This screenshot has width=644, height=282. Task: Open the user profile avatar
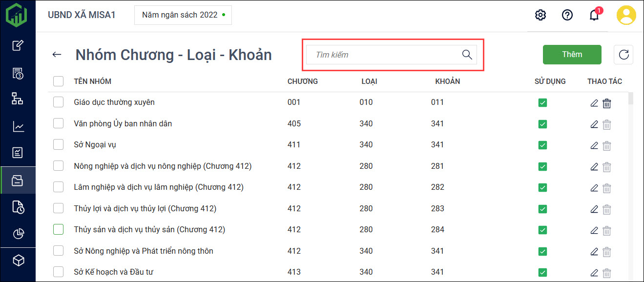click(x=626, y=15)
